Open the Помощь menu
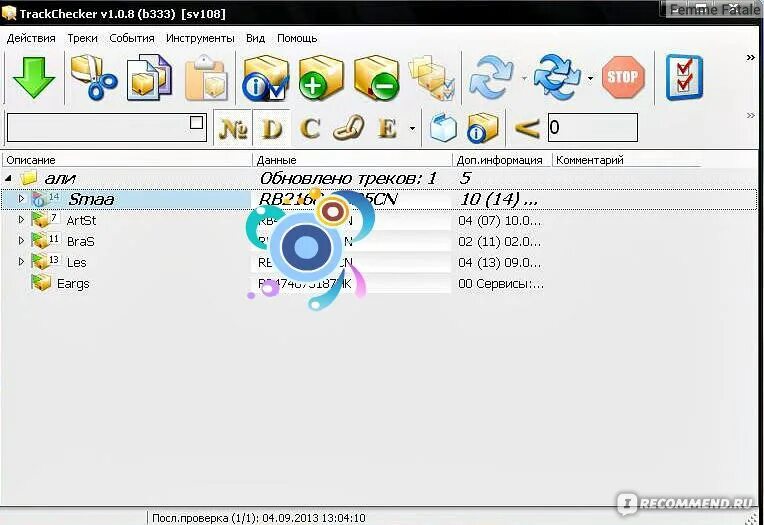This screenshot has width=764, height=525. click(x=297, y=38)
